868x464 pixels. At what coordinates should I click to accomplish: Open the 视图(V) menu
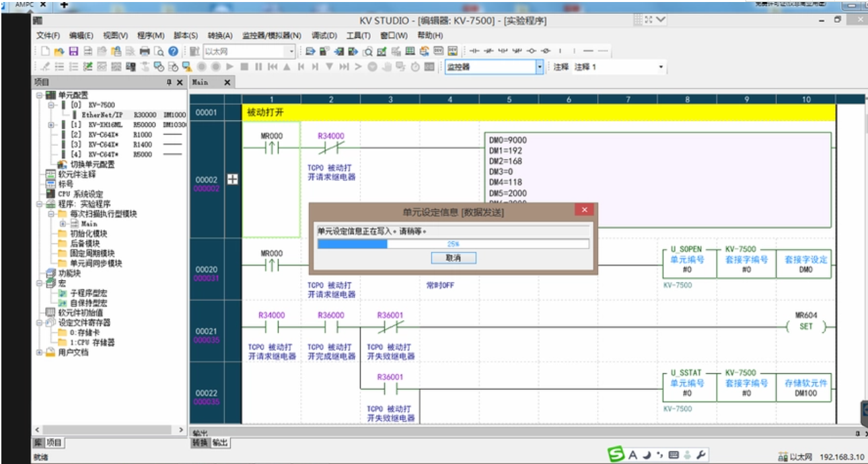116,36
